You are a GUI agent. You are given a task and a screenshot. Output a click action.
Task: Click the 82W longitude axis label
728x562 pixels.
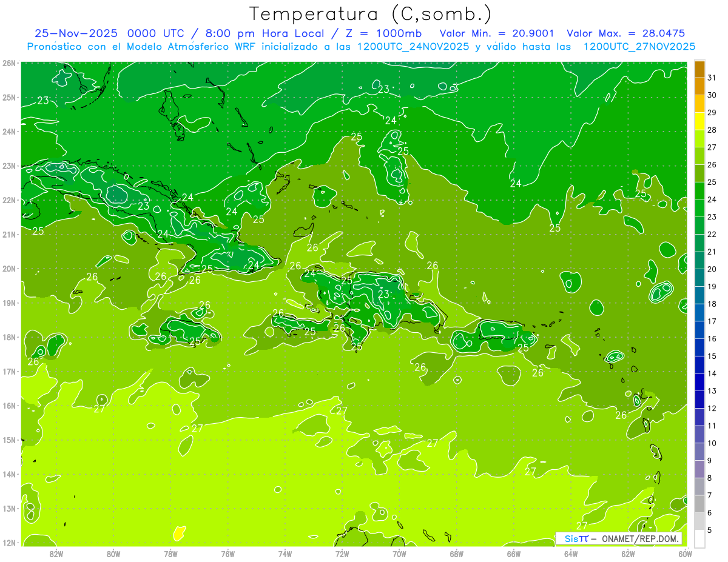[56, 554]
